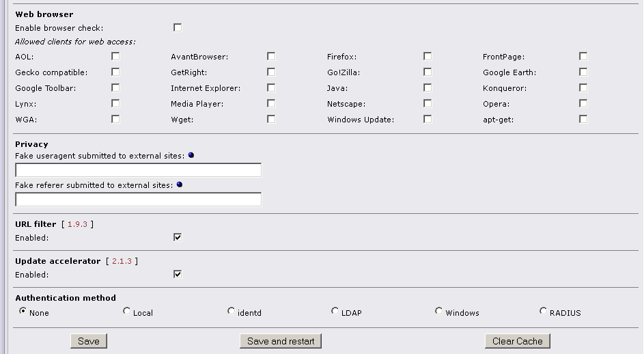
Task: Enable the apt-get client checkbox
Action: point(583,119)
